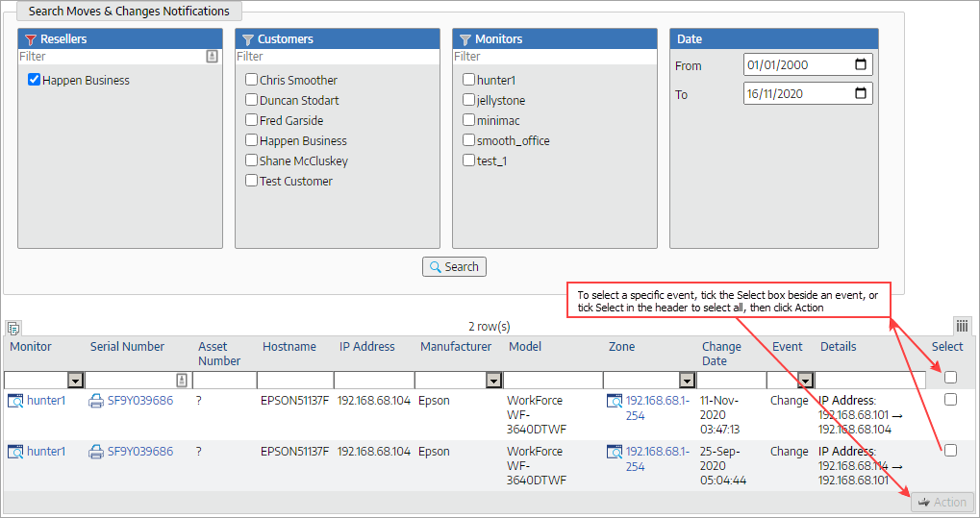
Task: Tick the Duncan Stodart customer checkbox
Action: [x=251, y=99]
